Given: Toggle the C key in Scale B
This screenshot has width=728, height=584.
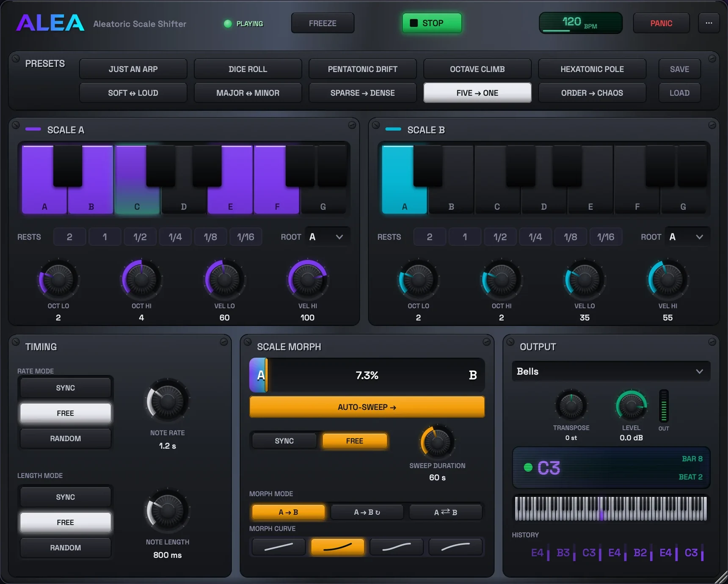Looking at the screenshot, I should point(497,199).
